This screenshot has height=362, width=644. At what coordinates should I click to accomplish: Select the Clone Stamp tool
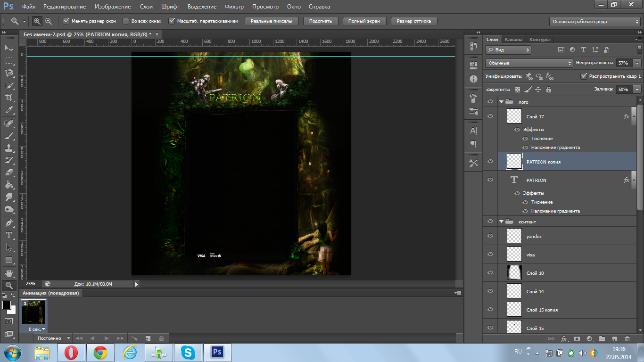(9, 148)
